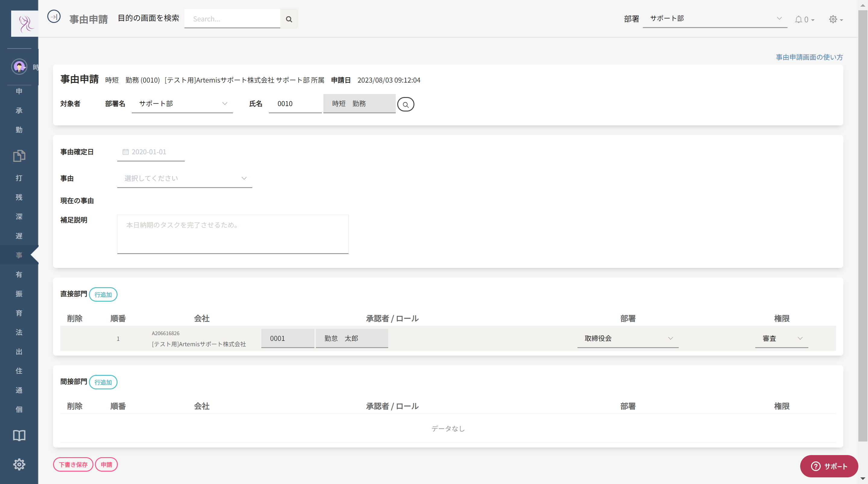Open the book manual icon in sidebar
868x484 pixels.
click(19, 435)
